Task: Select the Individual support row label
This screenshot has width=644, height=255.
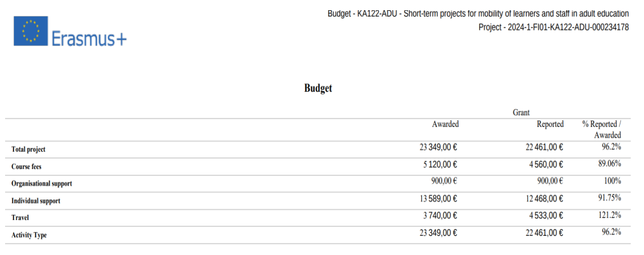Action: point(36,201)
